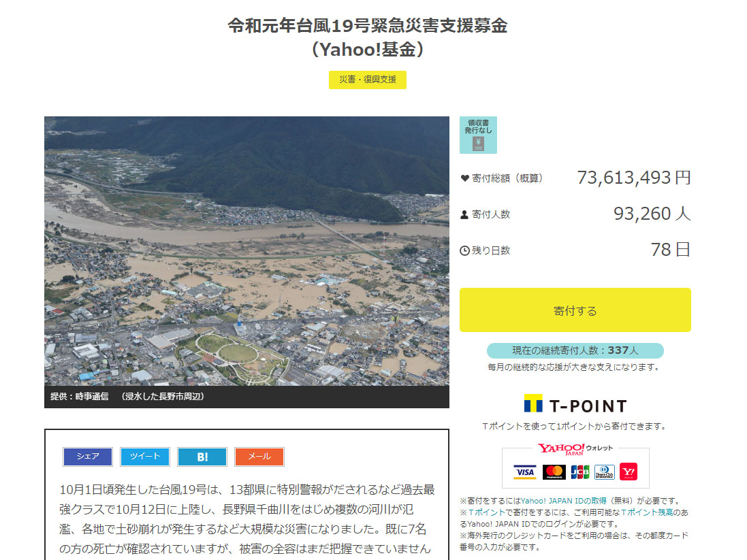This screenshot has height=560, width=747.
Task: Click the flooded Nagano aerial photo
Action: coord(247,252)
